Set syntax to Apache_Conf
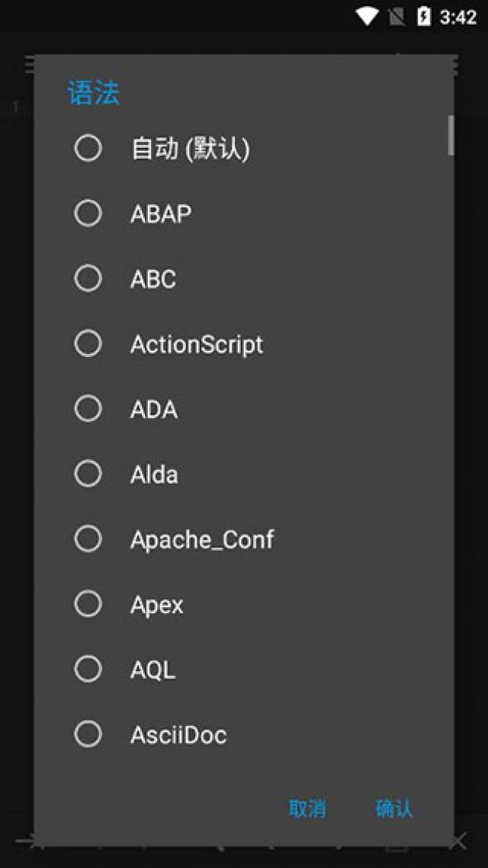 tap(89, 539)
